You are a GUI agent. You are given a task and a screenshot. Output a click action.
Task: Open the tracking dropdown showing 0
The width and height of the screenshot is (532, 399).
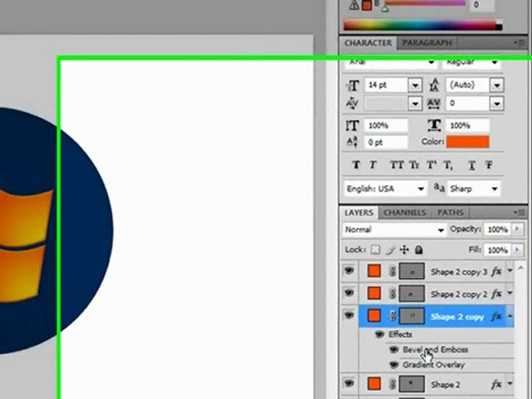[497, 104]
